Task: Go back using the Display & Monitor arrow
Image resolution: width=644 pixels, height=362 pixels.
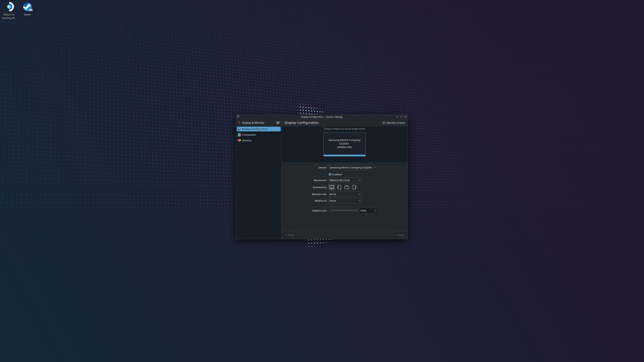Action: point(239,123)
